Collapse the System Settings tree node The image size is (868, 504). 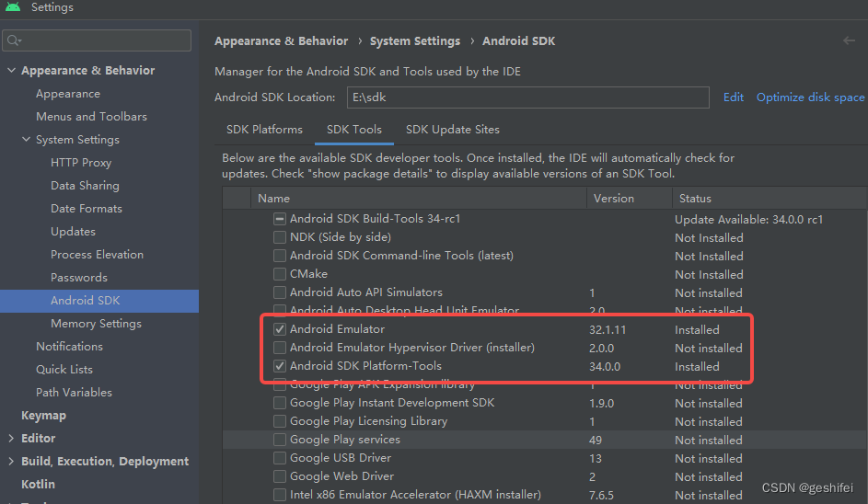point(26,140)
